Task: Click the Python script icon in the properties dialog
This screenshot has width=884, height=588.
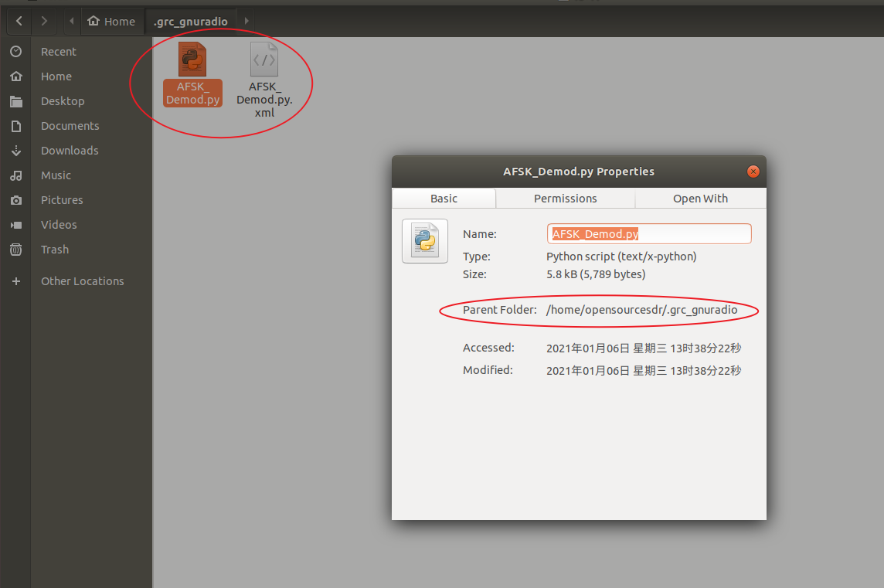Action: 424,240
